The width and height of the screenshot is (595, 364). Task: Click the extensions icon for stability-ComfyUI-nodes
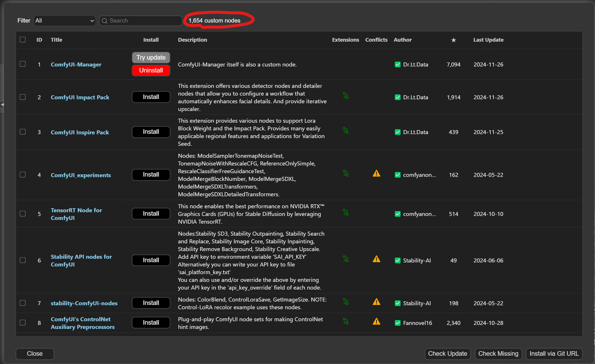346,302
